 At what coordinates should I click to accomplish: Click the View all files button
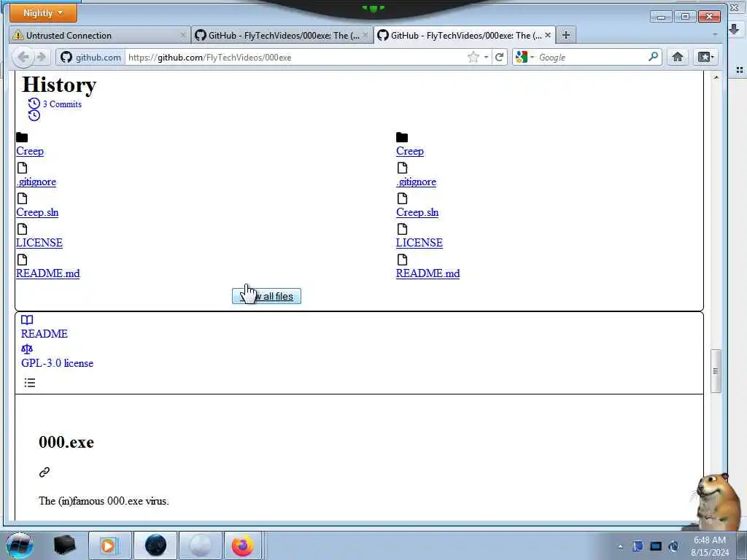coord(266,296)
